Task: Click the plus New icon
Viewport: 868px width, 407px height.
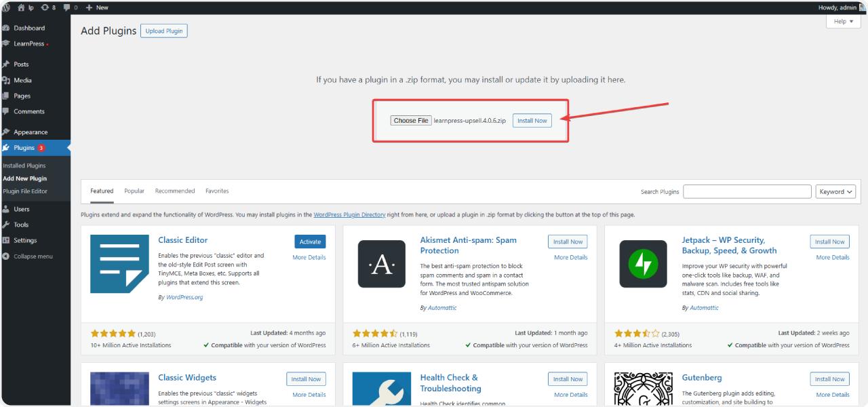Action: 89,7
